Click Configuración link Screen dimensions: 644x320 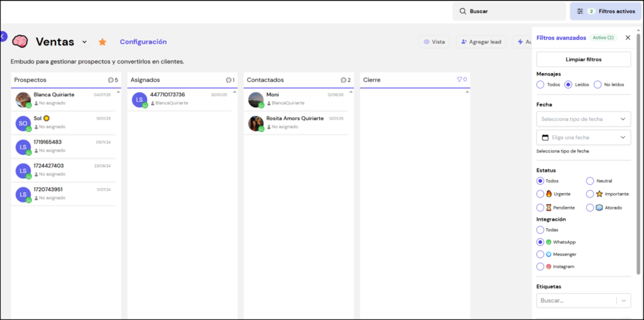point(143,42)
